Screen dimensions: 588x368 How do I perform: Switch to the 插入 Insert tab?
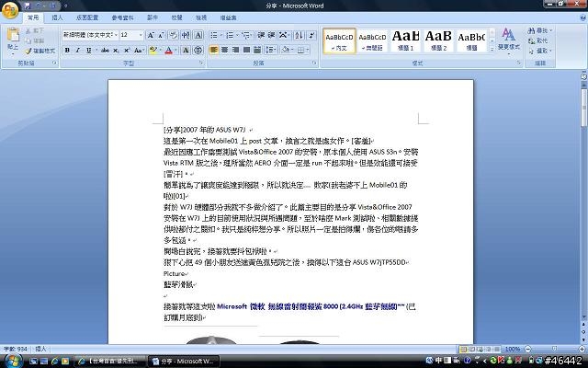pos(57,17)
